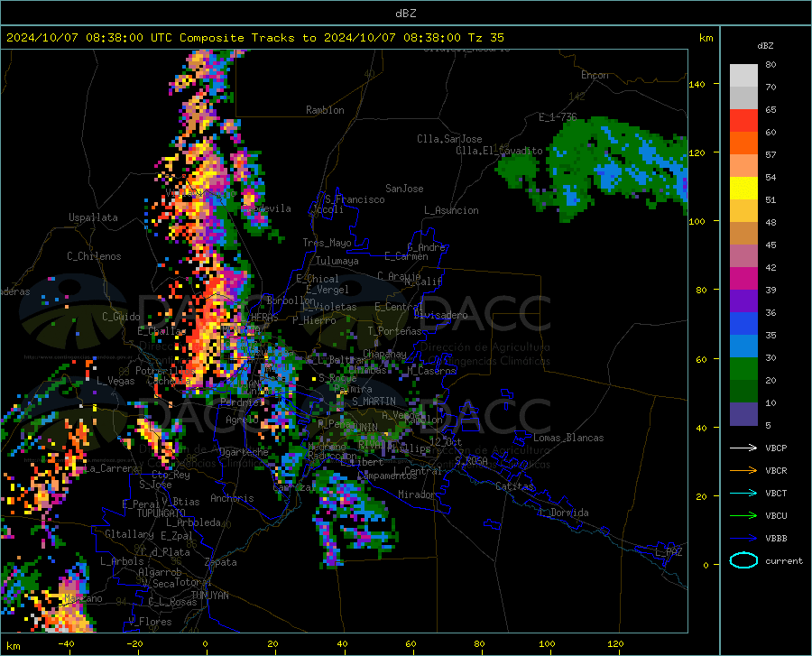The height and width of the screenshot is (656, 812).
Task: Click the 'Uspallata' place label on map
Action: pos(93,217)
